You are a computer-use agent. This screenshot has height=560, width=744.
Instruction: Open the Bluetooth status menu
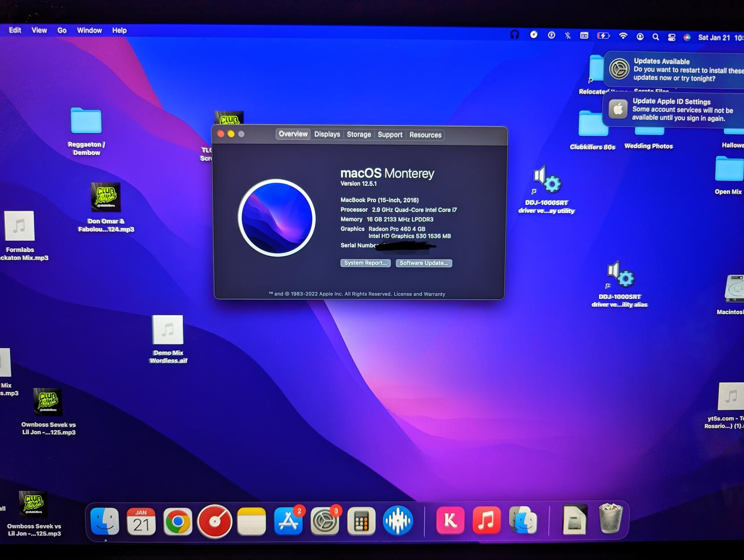point(568,35)
